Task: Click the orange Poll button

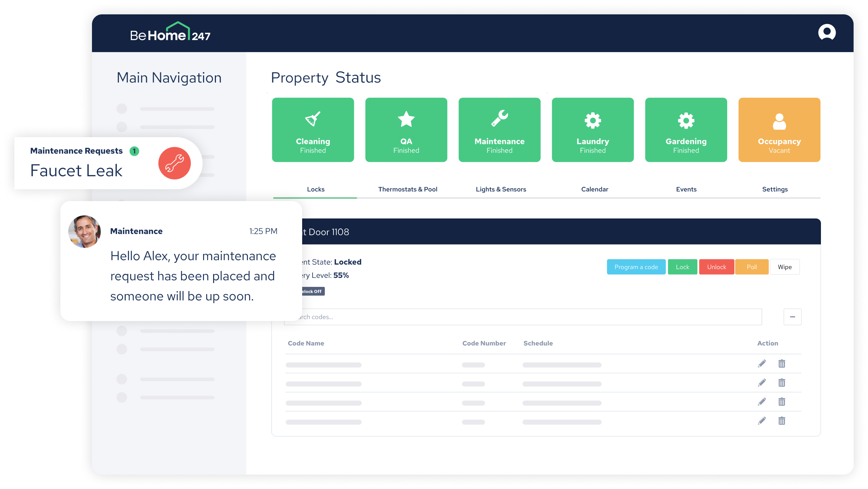Action: click(x=752, y=267)
